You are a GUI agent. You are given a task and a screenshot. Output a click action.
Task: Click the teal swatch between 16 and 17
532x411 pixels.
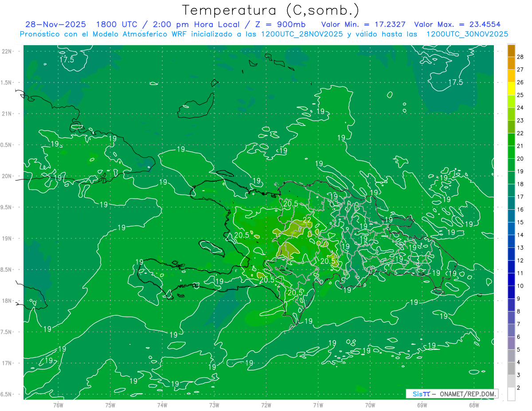click(x=511, y=203)
